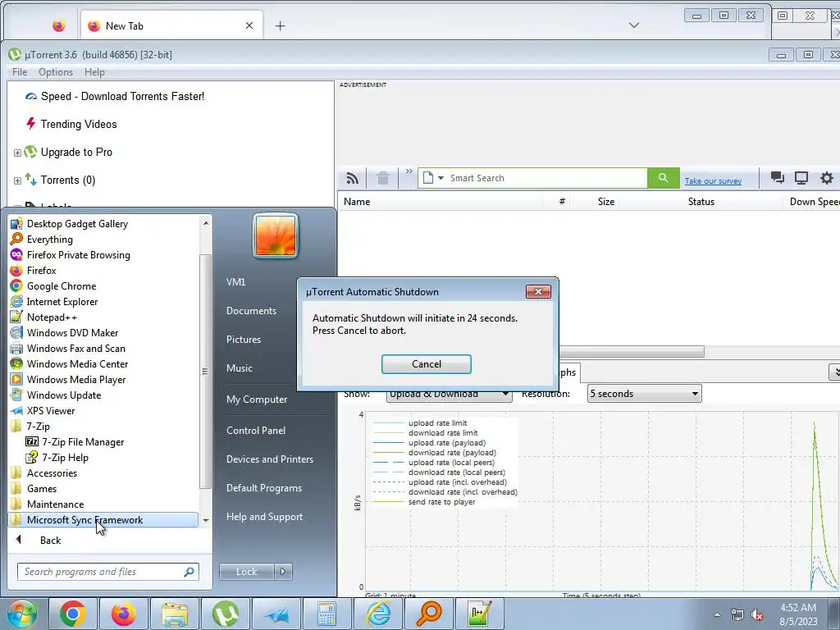The width and height of the screenshot is (840, 630).
Task: Click the Start menu search programs field
Action: click(107, 572)
